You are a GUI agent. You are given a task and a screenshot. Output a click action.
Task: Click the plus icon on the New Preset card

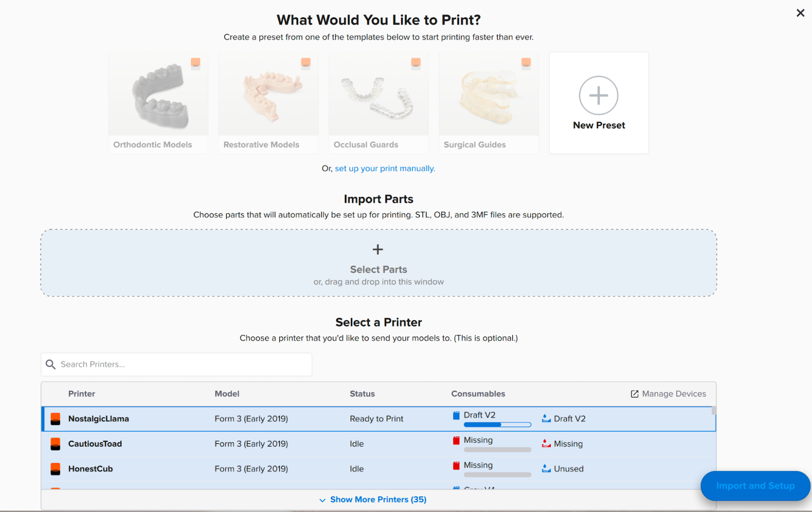tap(599, 95)
